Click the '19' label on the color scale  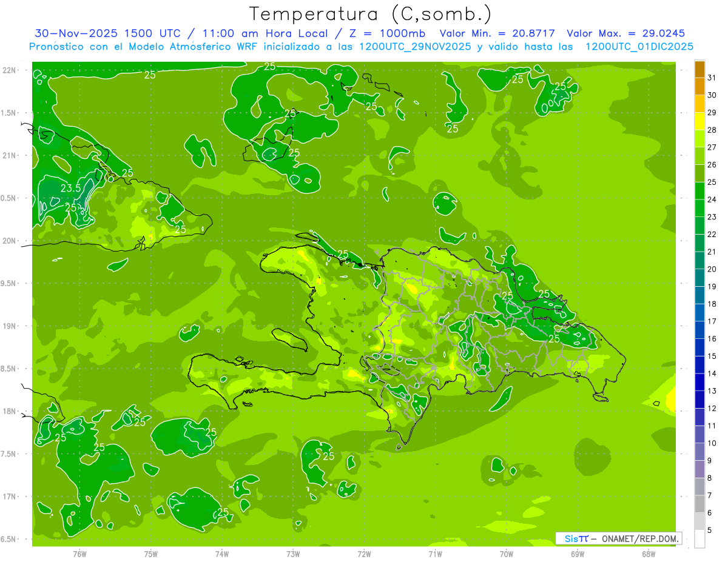click(x=712, y=287)
